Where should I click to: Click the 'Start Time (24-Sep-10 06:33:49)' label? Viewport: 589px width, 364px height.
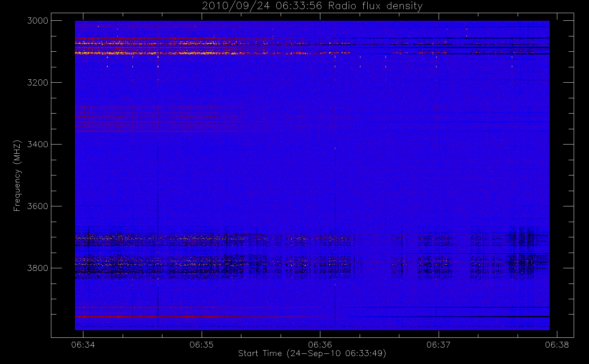(x=312, y=353)
